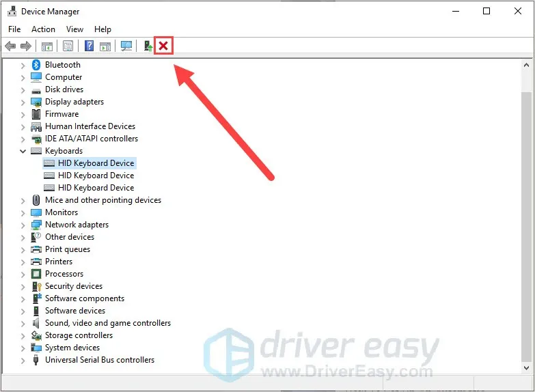Click the Sound, video and game controllers icon
The width and height of the screenshot is (535, 392).
[x=36, y=323]
